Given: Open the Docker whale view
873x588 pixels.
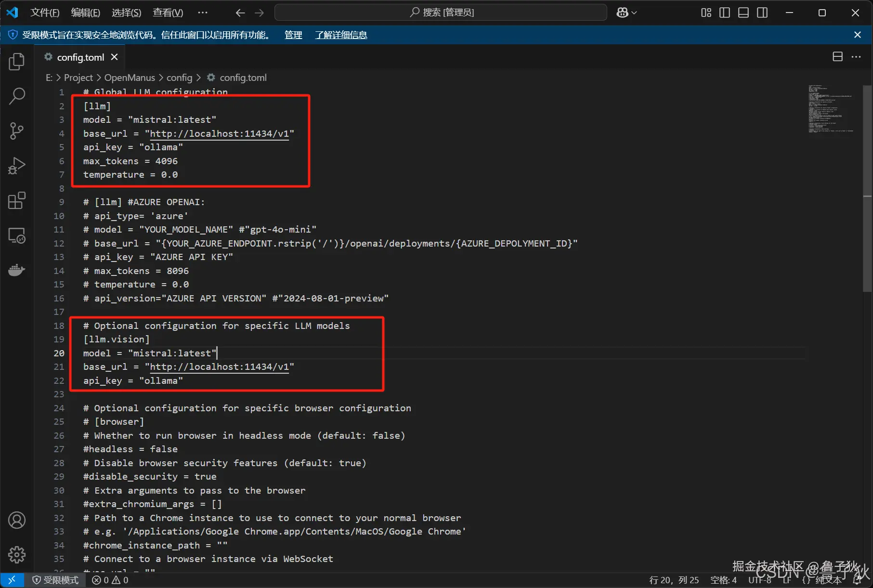Looking at the screenshot, I should click(x=17, y=270).
